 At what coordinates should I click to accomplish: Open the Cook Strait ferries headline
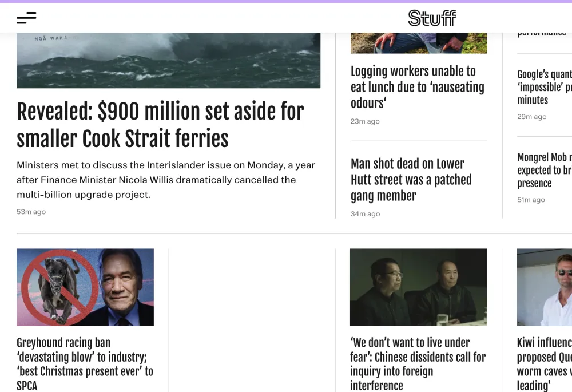coord(160,125)
